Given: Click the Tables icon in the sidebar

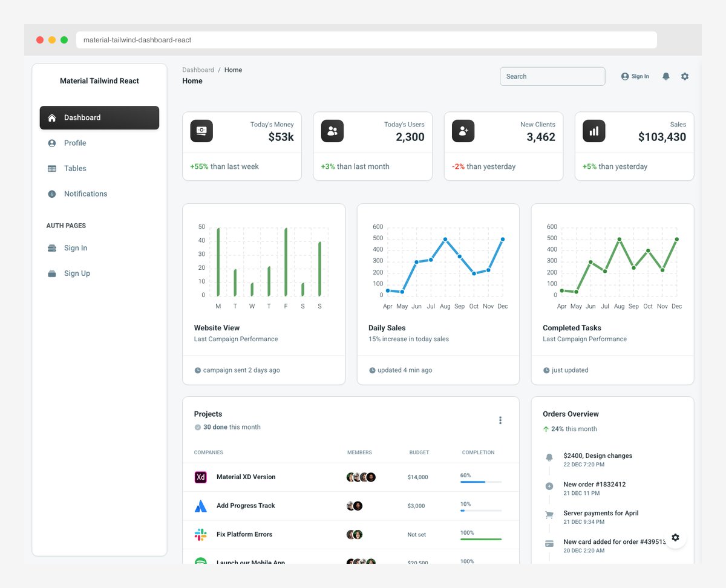Looking at the screenshot, I should [52, 168].
